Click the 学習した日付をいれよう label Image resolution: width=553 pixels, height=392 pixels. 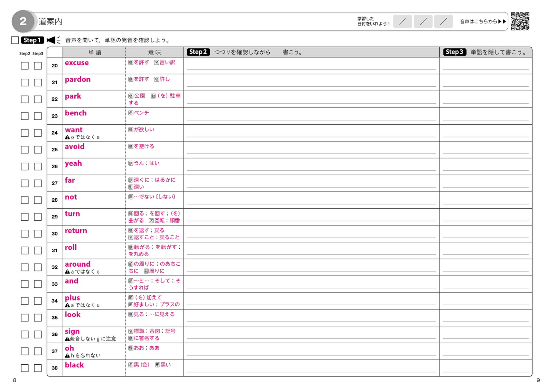coord(374,21)
